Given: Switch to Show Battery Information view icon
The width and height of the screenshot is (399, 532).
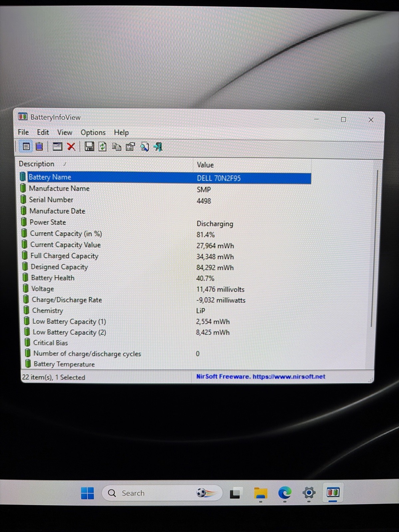Looking at the screenshot, I should (x=26, y=146).
